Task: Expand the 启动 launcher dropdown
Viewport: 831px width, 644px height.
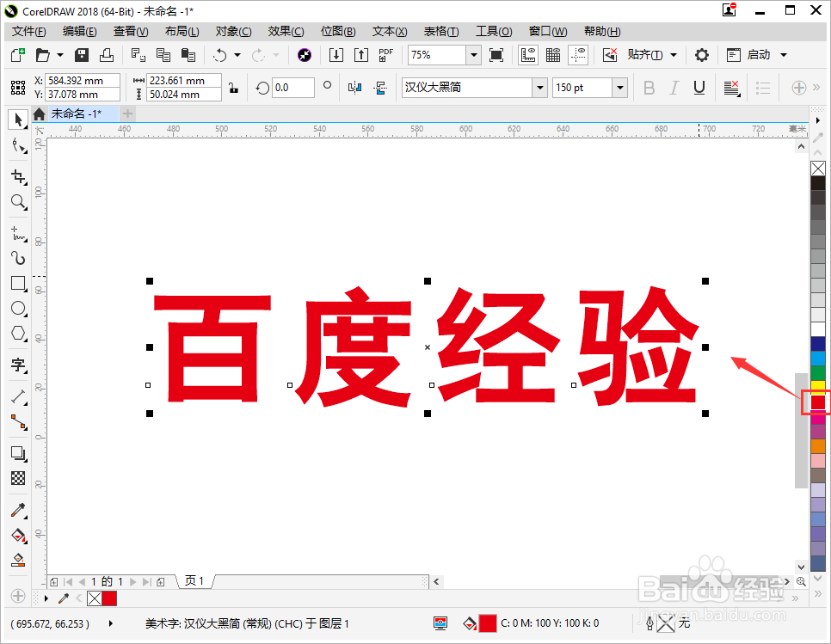Action: pos(784,54)
